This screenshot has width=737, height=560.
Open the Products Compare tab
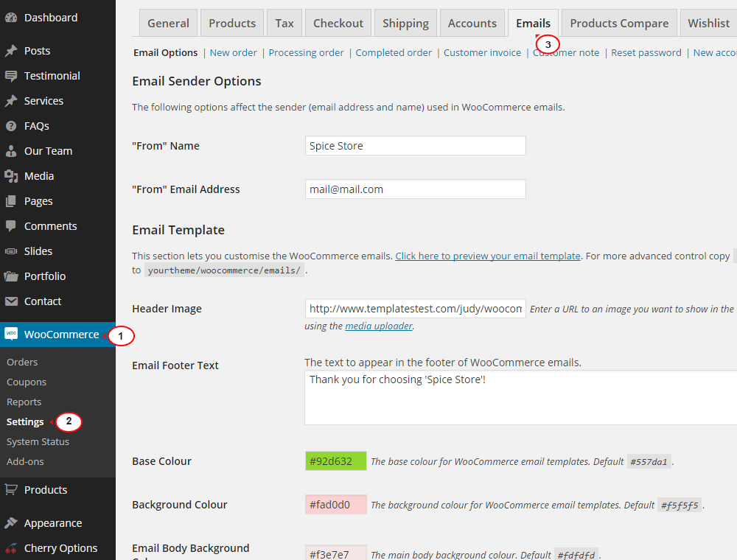[618, 23]
